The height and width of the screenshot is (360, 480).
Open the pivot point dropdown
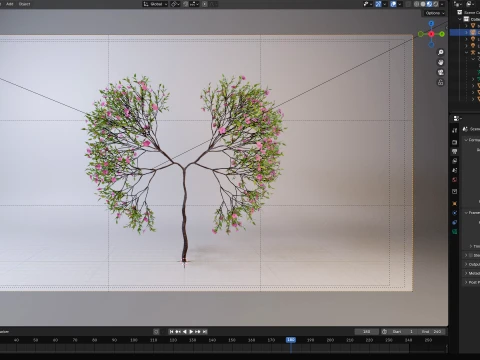click(175, 4)
